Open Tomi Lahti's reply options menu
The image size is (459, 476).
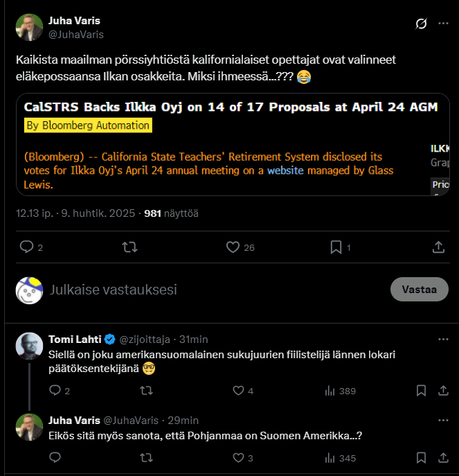443,340
